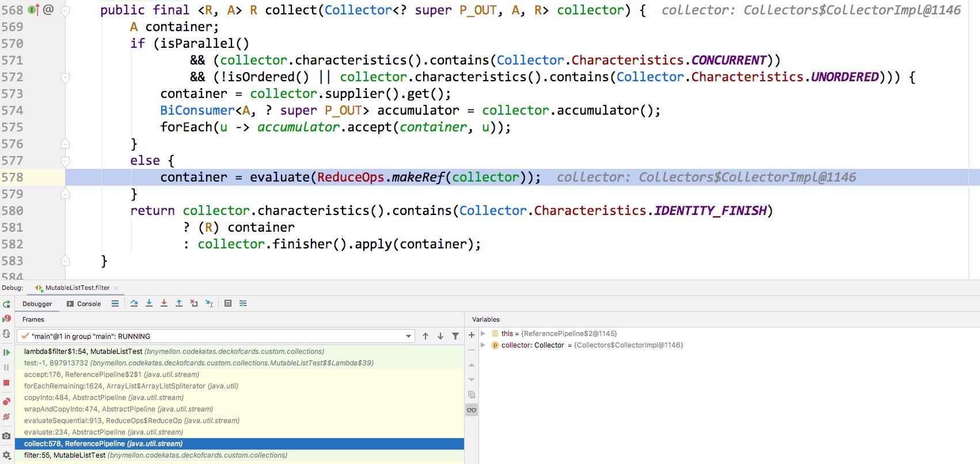Click the Remove Watch minus icon
This screenshot has width=980, height=464.
tap(472, 349)
